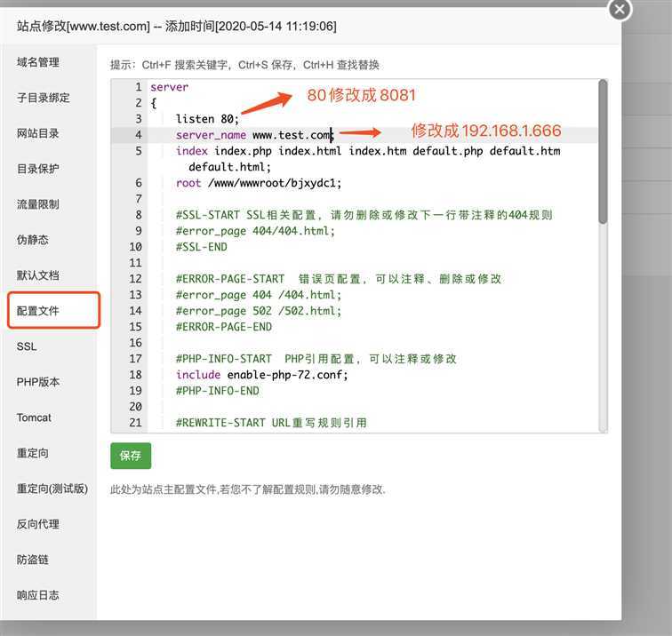Click the '#SSL-END' comment line

[202, 247]
